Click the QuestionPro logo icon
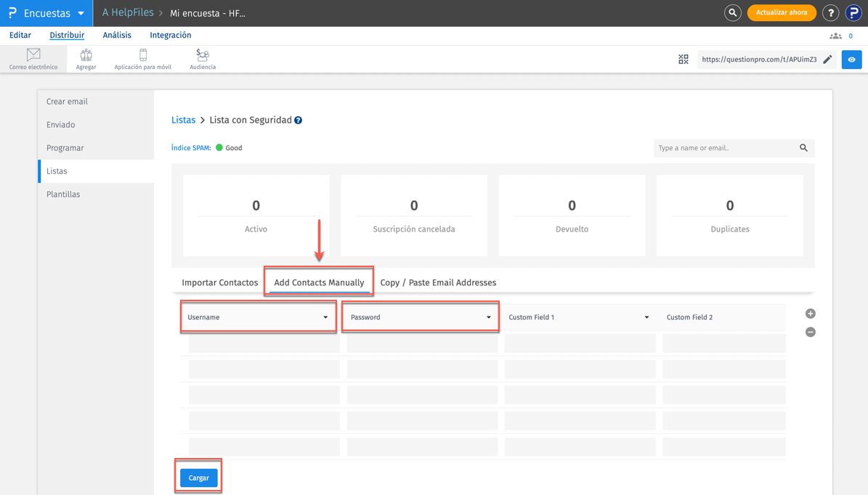Image resolution: width=868 pixels, height=495 pixels. click(12, 13)
